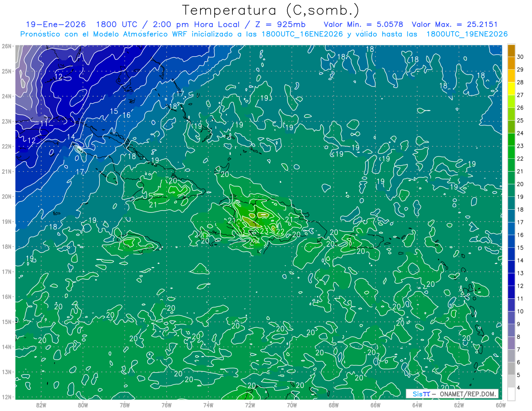Click the '13N' latitude axis label
Viewport: 532px width, 411px height.
point(6,372)
